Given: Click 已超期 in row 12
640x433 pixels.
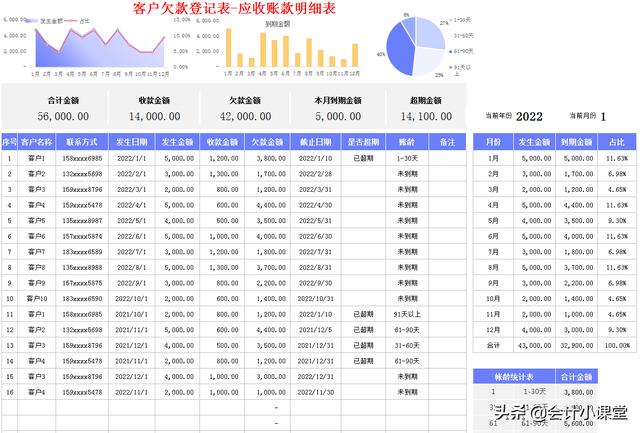Looking at the screenshot, I should coord(363,330).
